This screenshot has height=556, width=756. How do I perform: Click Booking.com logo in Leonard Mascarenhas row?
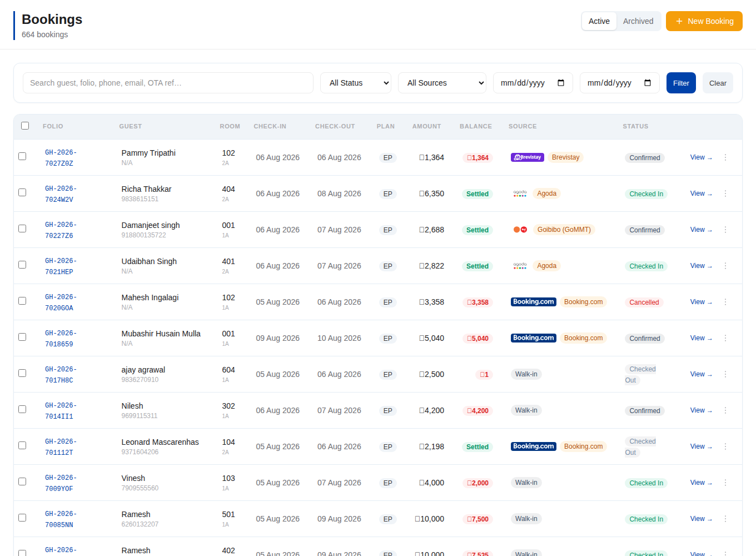[534, 446]
